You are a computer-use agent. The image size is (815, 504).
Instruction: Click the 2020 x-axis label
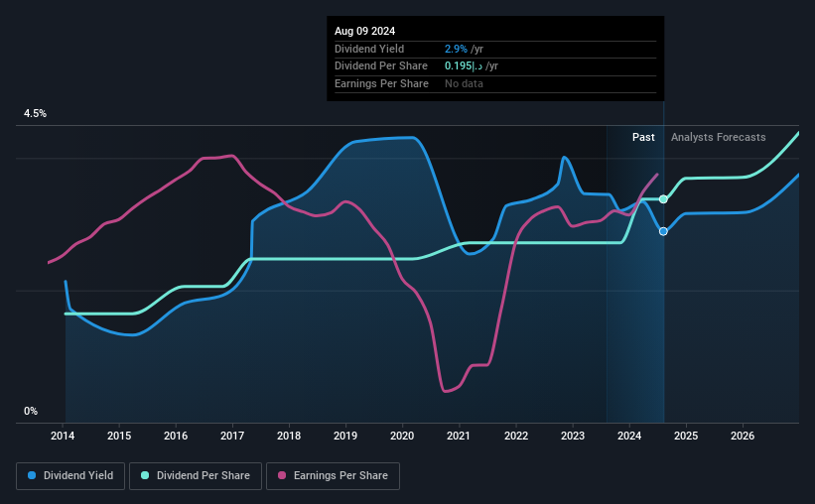click(402, 436)
